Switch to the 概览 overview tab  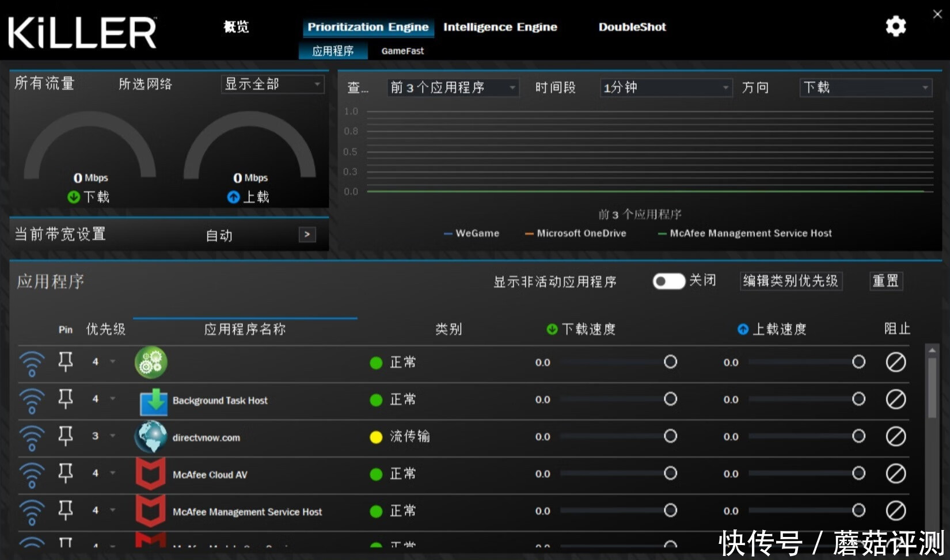[236, 26]
